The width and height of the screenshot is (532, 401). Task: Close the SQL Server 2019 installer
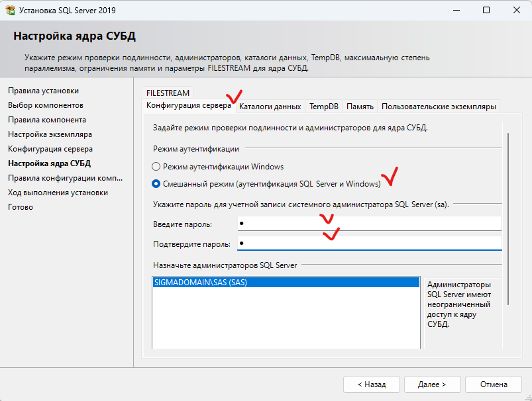tap(516, 10)
